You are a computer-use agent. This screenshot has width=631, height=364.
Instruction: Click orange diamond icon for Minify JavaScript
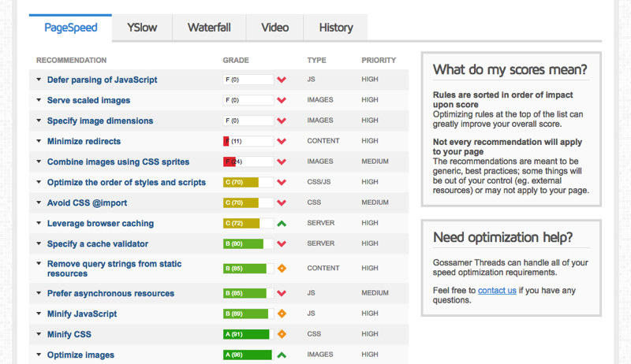pyautogui.click(x=282, y=314)
